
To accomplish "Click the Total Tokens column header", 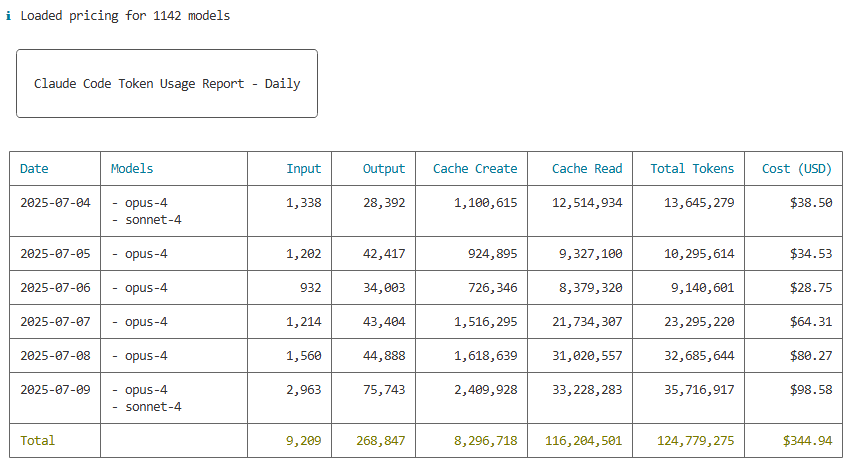I will pyautogui.click(x=692, y=169).
